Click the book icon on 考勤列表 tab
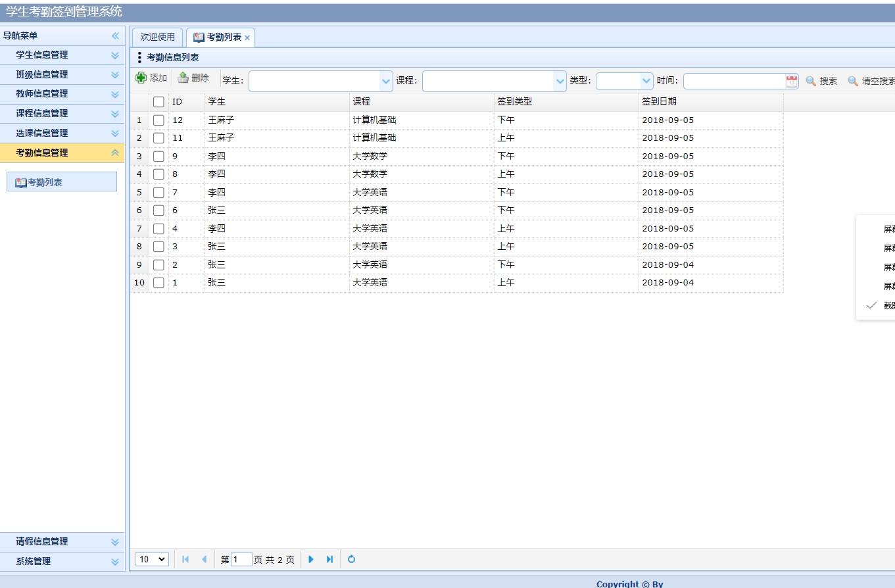The image size is (895, 588). click(x=199, y=37)
